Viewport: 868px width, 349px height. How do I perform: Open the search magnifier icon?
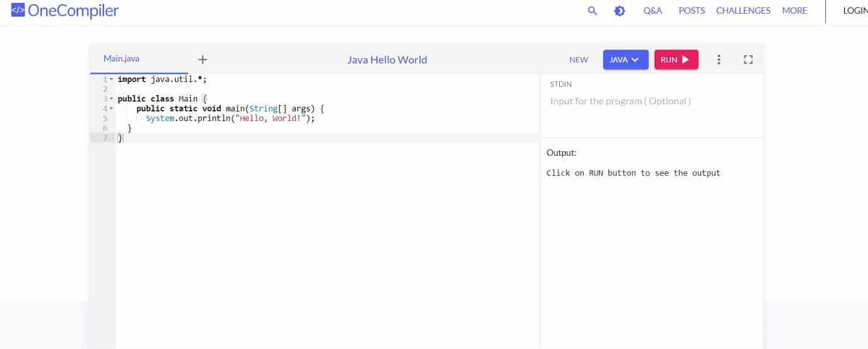[592, 11]
